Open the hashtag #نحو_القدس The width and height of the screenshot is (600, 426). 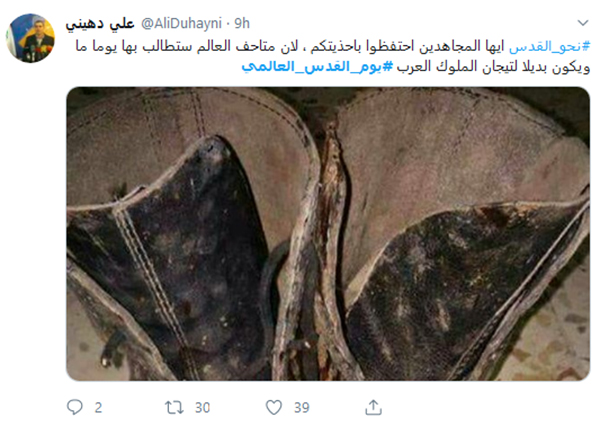pyautogui.click(x=549, y=47)
